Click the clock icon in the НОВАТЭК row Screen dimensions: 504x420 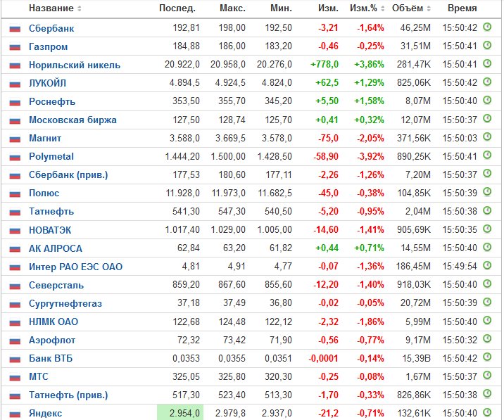pyautogui.click(x=487, y=229)
